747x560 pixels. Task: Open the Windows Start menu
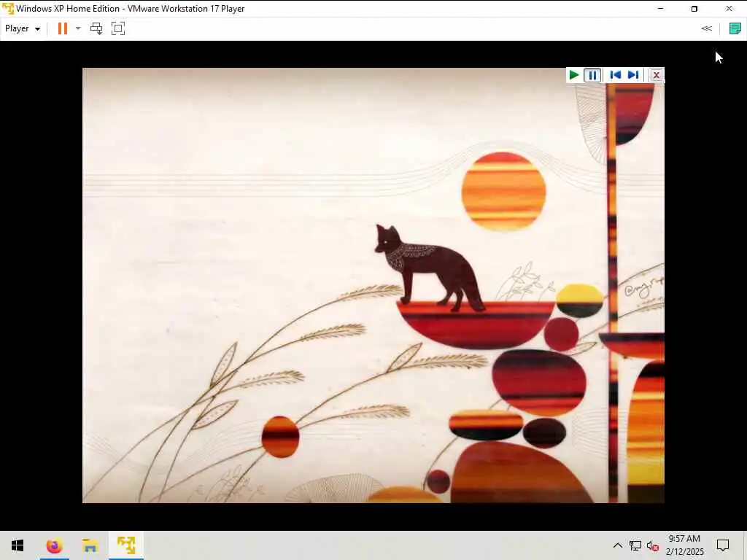click(x=18, y=545)
